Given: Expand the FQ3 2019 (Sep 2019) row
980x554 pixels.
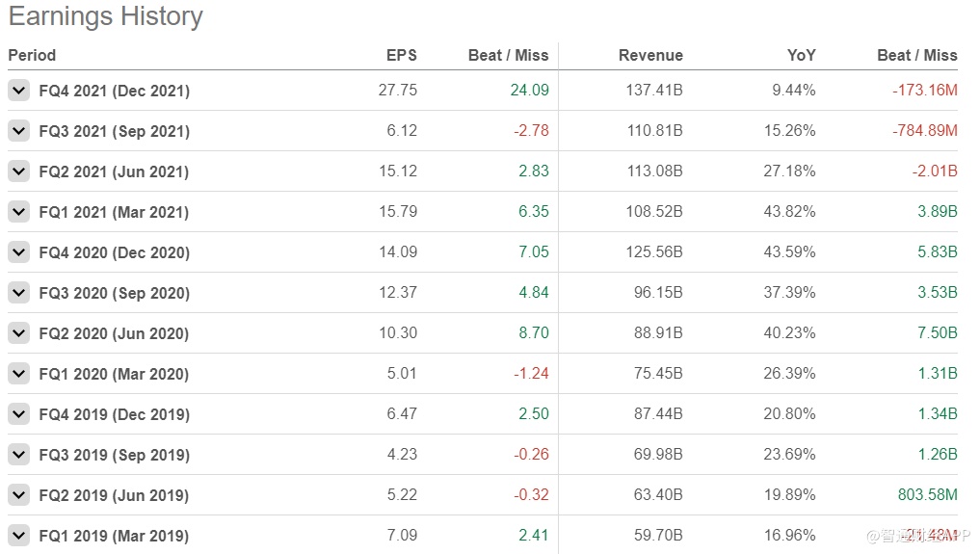Looking at the screenshot, I should [18, 455].
